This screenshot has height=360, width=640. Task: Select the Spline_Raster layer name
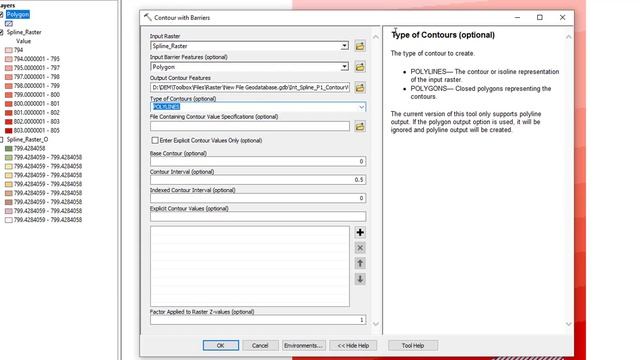coord(24,32)
